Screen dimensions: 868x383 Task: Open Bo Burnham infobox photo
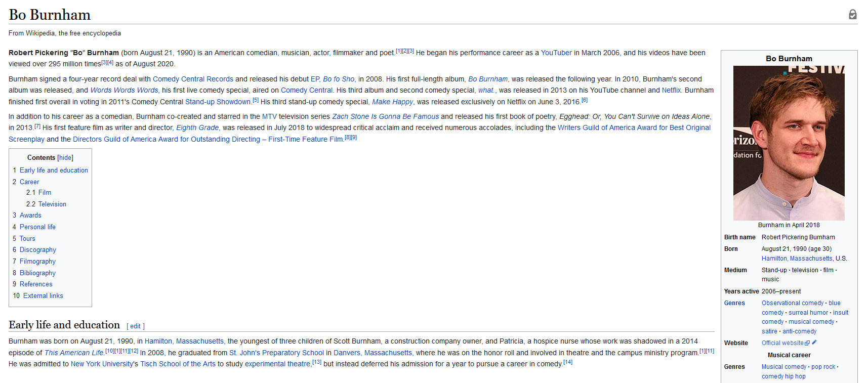click(789, 143)
